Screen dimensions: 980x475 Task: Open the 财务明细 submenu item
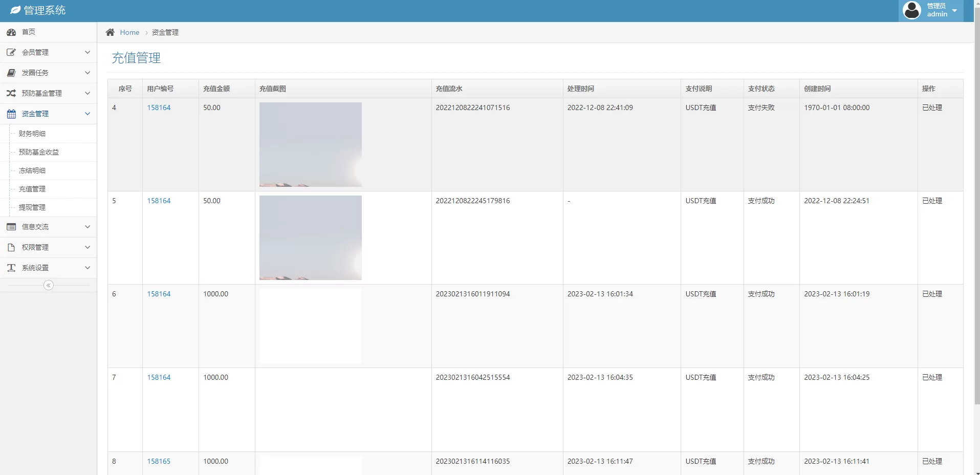(32, 134)
